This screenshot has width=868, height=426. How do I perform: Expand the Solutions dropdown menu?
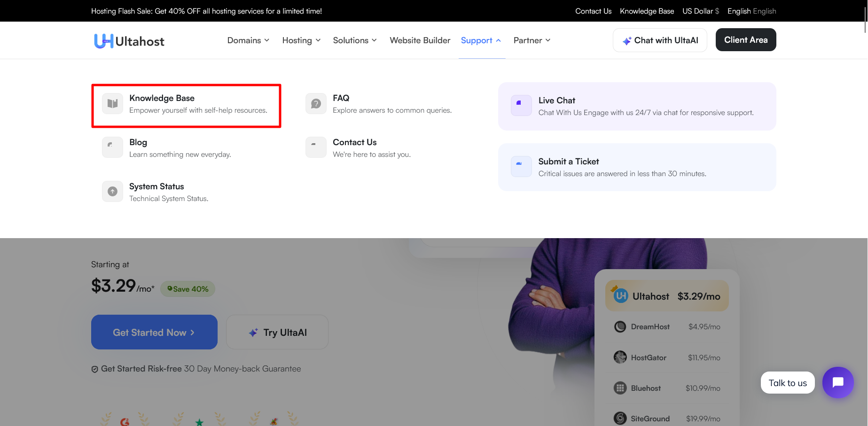tap(355, 40)
